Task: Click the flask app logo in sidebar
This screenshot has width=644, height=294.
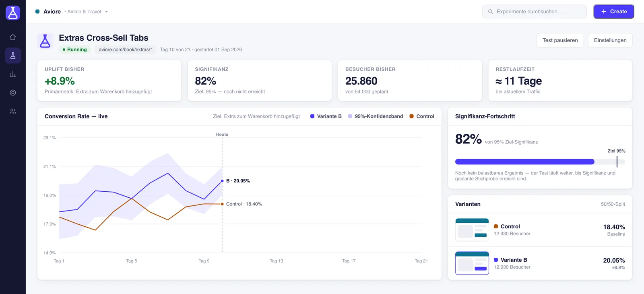Action: click(x=13, y=13)
